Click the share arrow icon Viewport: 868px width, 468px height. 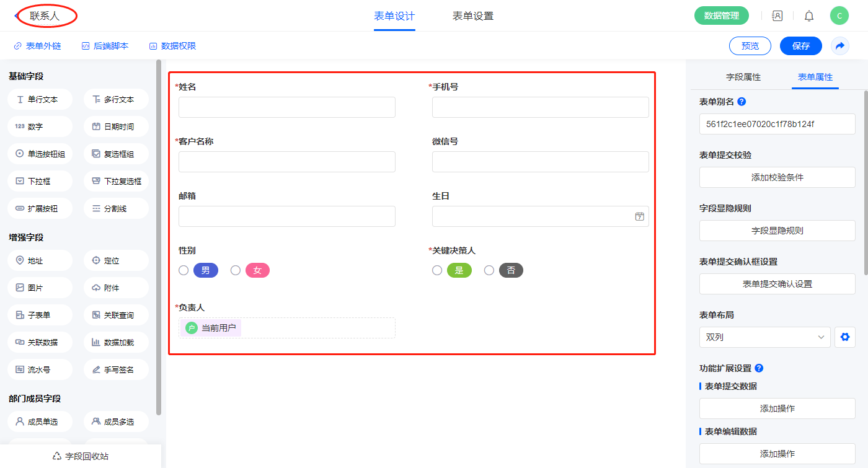[x=840, y=46]
